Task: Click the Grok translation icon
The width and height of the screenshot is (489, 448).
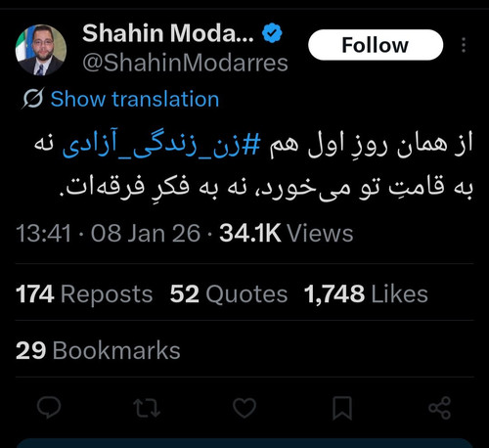Action: (33, 98)
